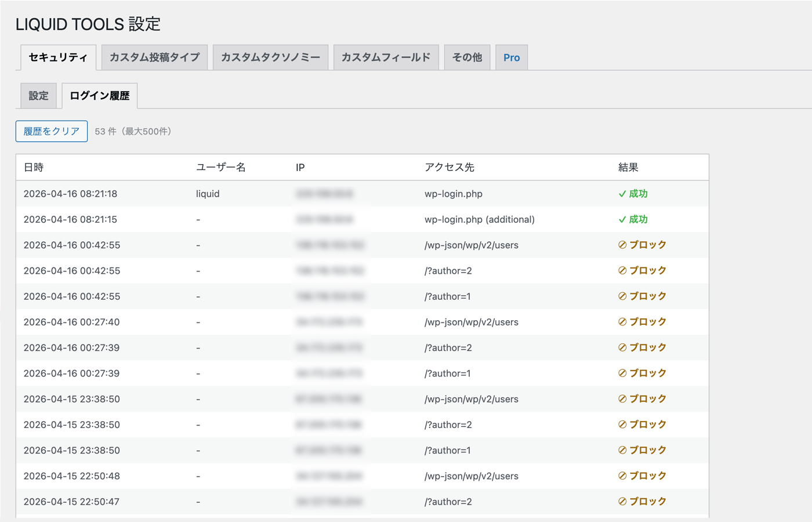Open the カスタムタクソノミー tab
Viewport: 812px width, 522px height.
[270, 57]
